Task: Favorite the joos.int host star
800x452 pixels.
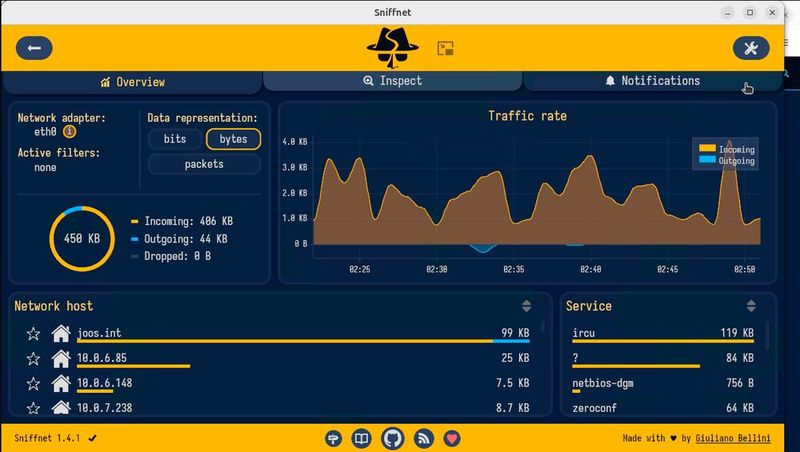Action: [x=33, y=333]
